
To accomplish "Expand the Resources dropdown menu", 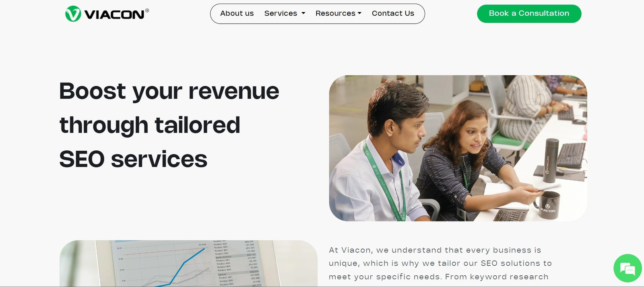I will pyautogui.click(x=339, y=13).
